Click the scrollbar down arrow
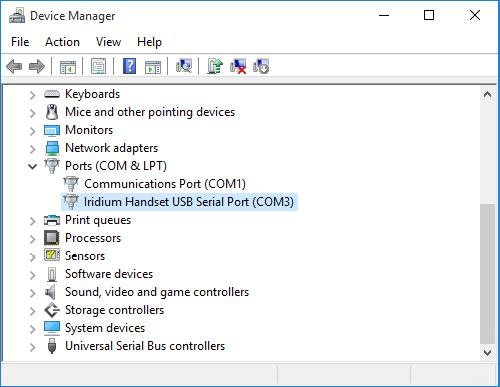 487,353
